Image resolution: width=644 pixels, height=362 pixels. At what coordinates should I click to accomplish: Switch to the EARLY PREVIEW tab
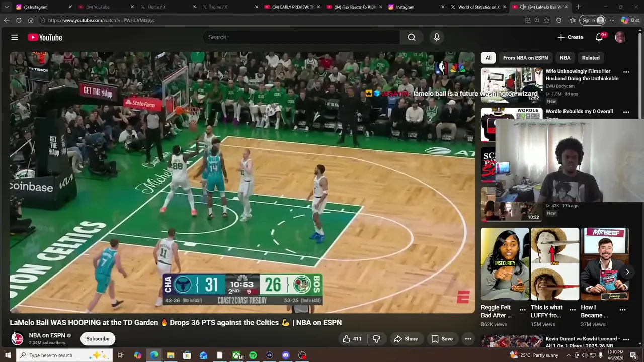(x=293, y=7)
